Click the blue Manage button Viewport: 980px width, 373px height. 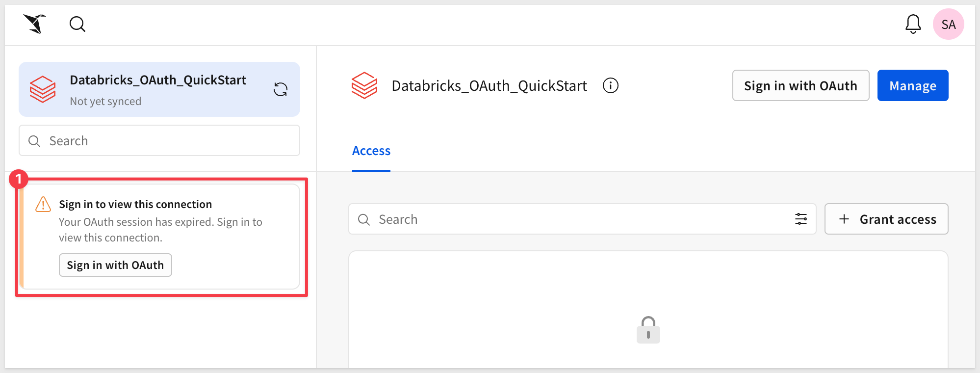click(912, 86)
